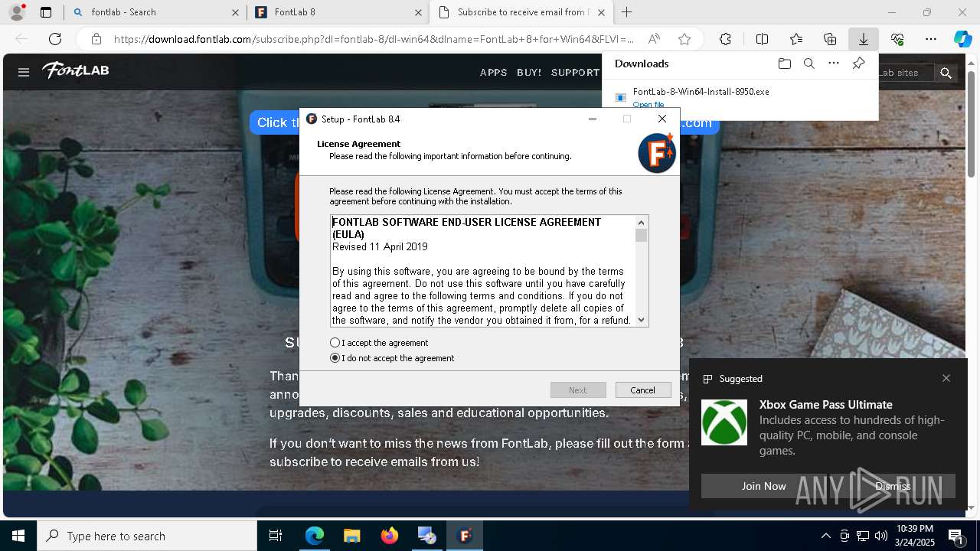
Task: Close the 'FontLab 8' browser tab
Action: pyautogui.click(x=419, y=12)
